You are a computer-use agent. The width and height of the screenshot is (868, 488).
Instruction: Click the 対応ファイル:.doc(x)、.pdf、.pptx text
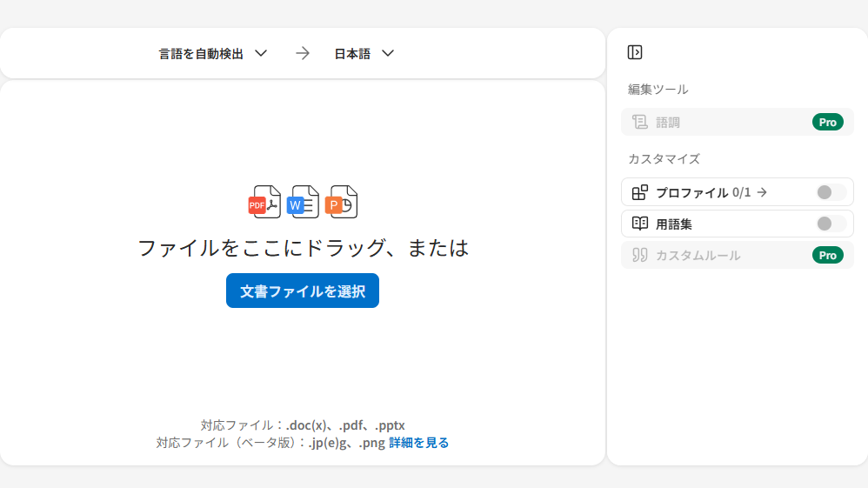click(303, 425)
